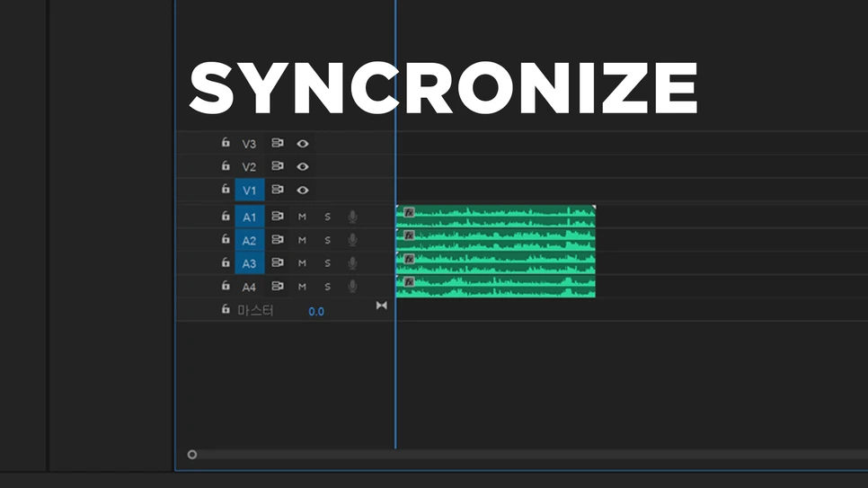Toggle the lock on track A3
Viewport: 868px width, 488px height.
coord(226,262)
